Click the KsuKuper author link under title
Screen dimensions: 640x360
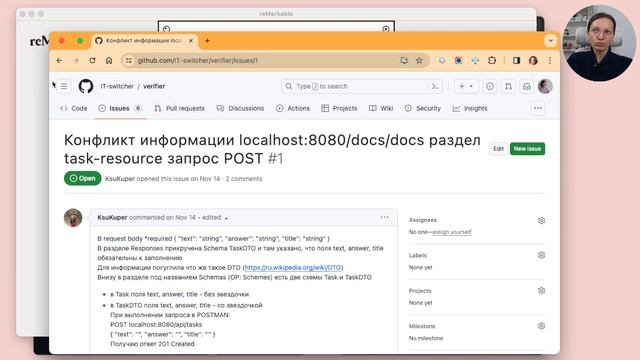(x=120, y=179)
